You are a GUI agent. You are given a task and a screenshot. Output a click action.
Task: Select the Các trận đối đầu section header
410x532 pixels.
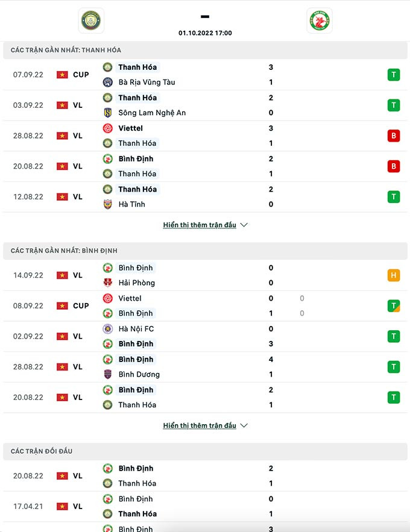42,451
